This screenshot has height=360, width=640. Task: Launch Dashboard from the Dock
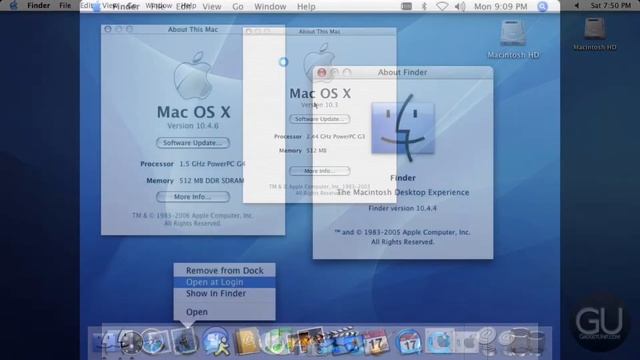[131, 342]
